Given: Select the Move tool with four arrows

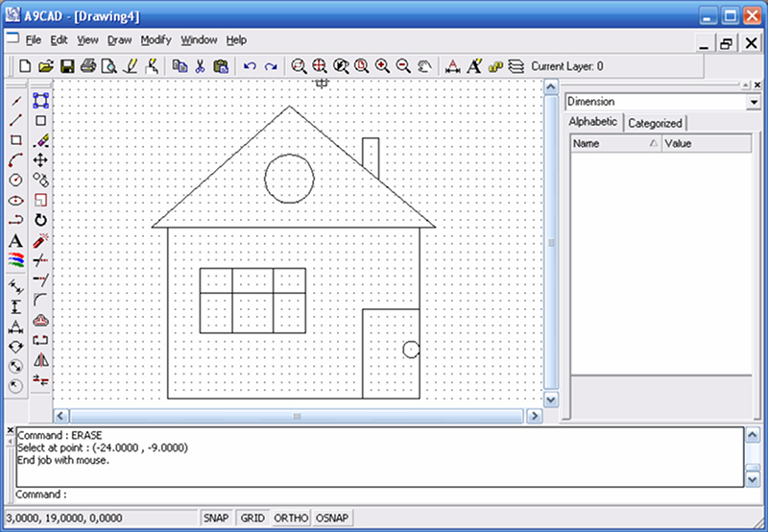Looking at the screenshot, I should pyautogui.click(x=40, y=160).
